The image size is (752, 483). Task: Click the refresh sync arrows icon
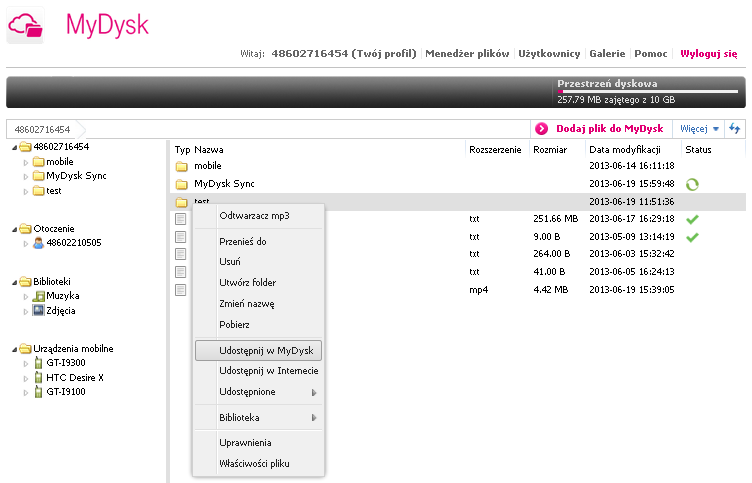[734, 129]
